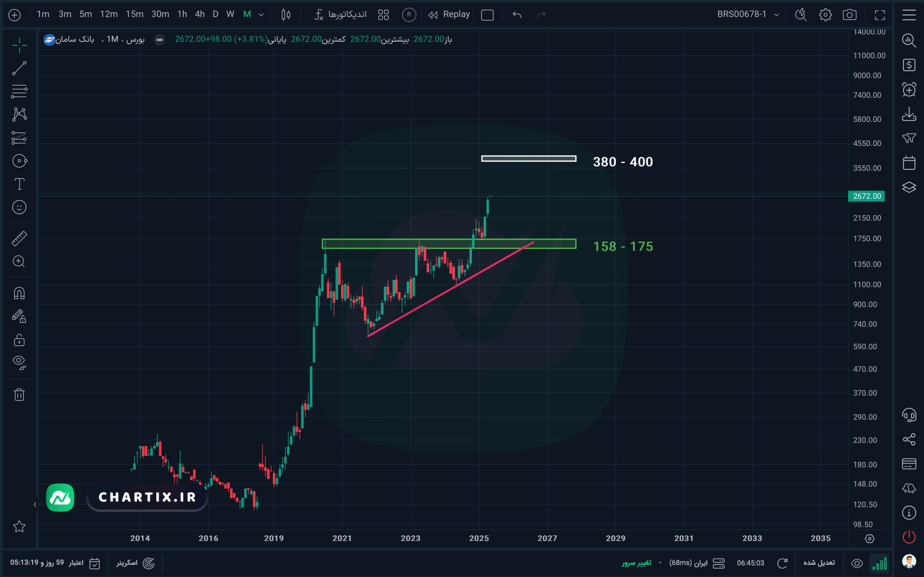
Task: Take a chart snapshot with camera icon
Action: pos(849,15)
